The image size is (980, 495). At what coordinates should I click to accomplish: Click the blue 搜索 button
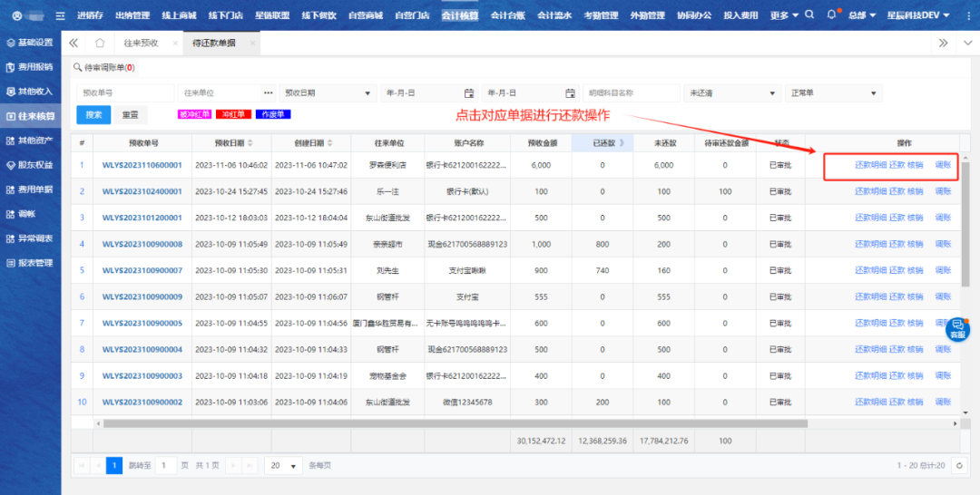click(93, 115)
